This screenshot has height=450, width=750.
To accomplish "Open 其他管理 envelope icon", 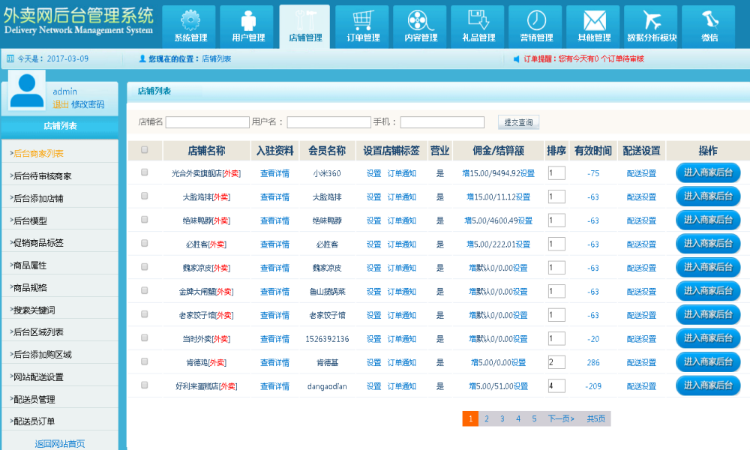I will coord(595,22).
